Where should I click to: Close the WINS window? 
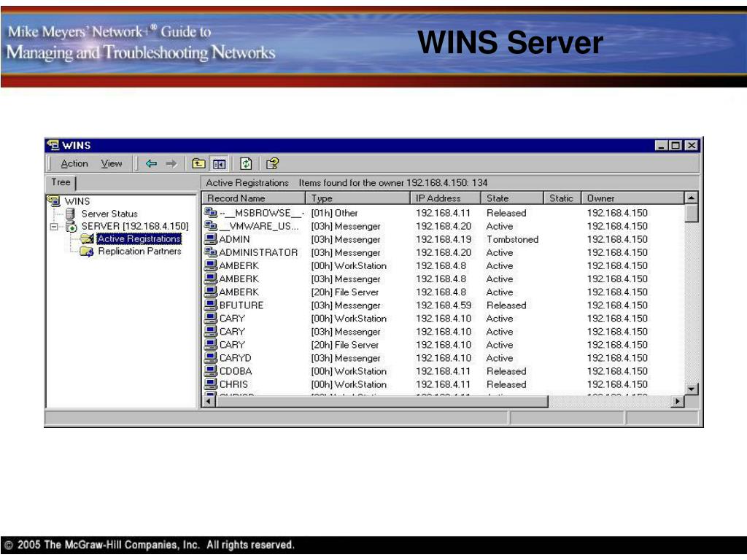[x=692, y=145]
